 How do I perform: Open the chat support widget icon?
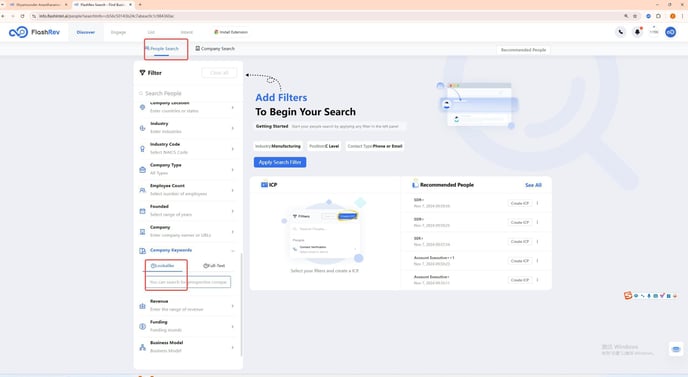(x=676, y=349)
